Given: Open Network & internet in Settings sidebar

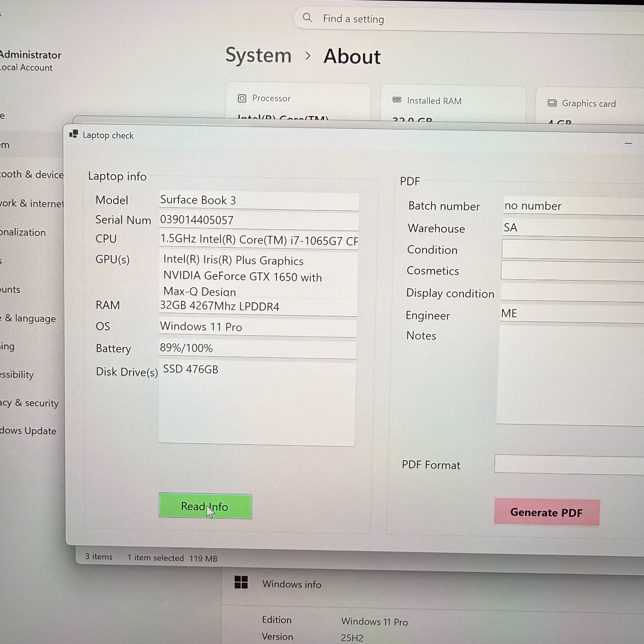Looking at the screenshot, I should (x=31, y=203).
